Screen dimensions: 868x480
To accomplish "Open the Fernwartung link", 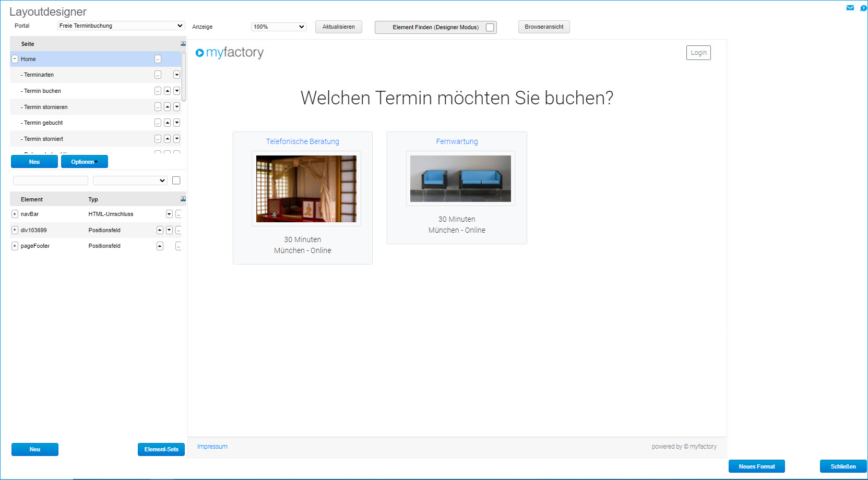I will click(457, 141).
